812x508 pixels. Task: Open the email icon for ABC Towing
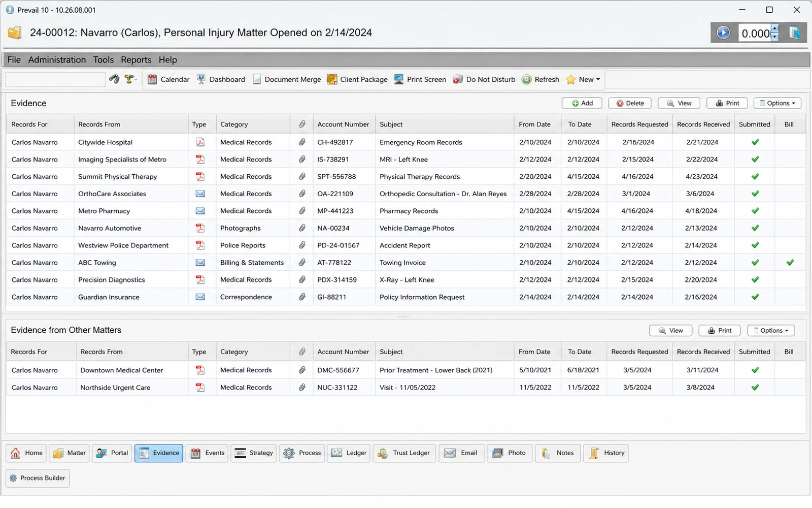coord(200,263)
